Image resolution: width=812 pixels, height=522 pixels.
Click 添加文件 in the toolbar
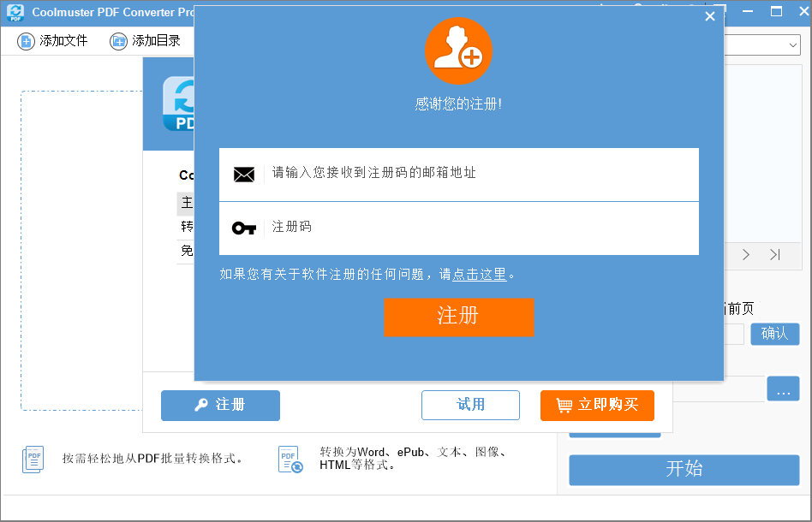coord(52,41)
